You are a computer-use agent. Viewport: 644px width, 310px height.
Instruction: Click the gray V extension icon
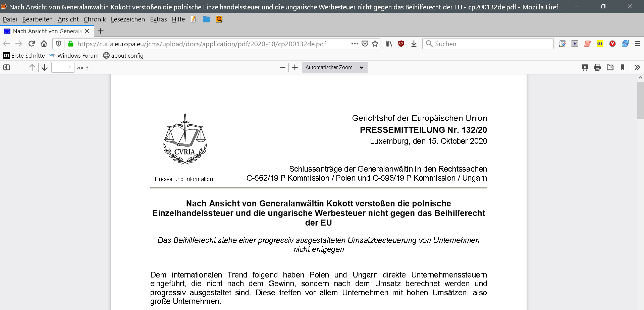pos(575,44)
